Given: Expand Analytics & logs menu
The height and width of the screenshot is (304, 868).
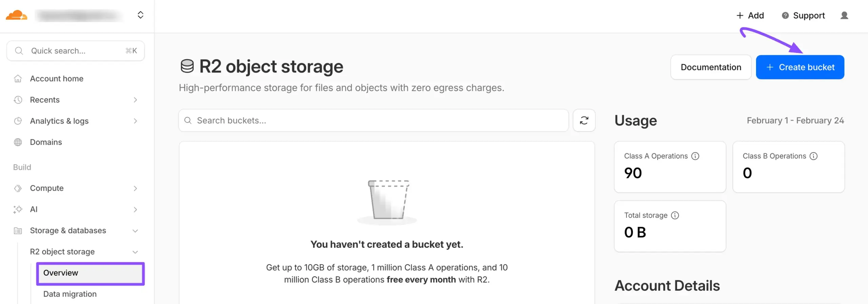Looking at the screenshot, I should pyautogui.click(x=135, y=121).
